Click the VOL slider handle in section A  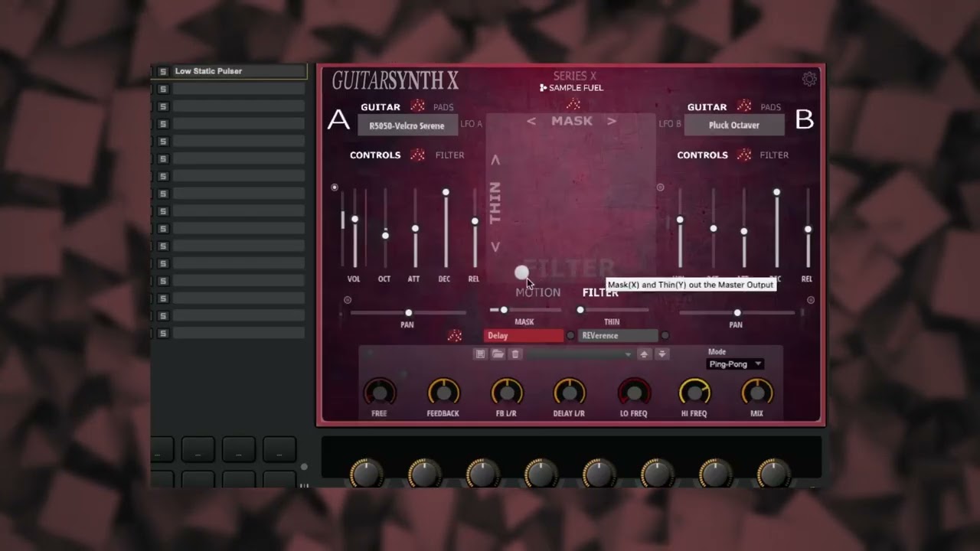click(354, 220)
